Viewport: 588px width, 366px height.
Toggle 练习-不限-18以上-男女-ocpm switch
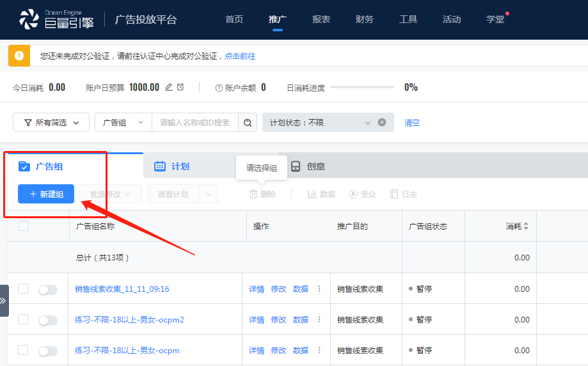(48, 351)
